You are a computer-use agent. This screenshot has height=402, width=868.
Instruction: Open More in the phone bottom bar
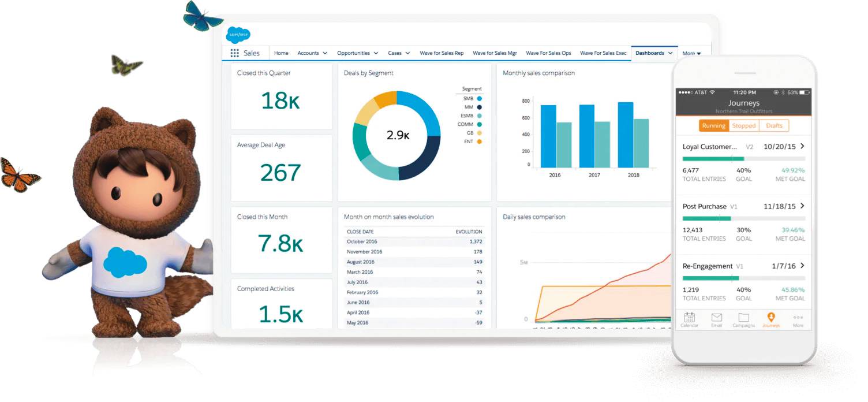[x=798, y=320]
